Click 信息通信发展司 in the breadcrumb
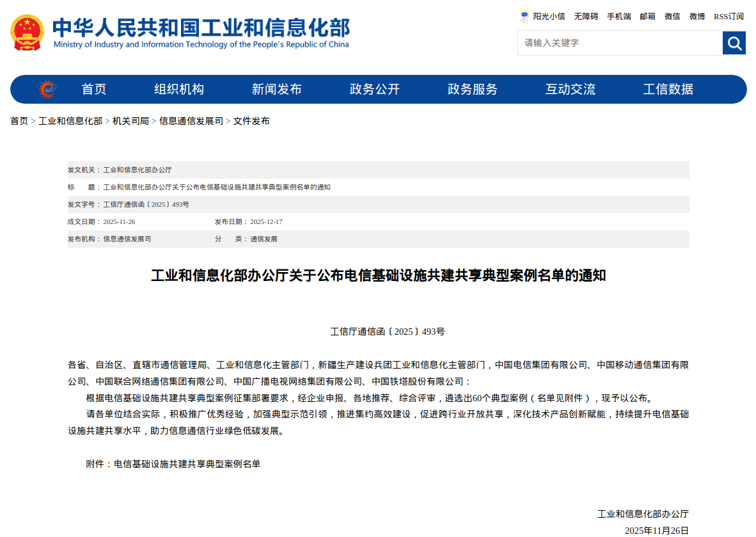This screenshot has height=537, width=756. pos(191,121)
